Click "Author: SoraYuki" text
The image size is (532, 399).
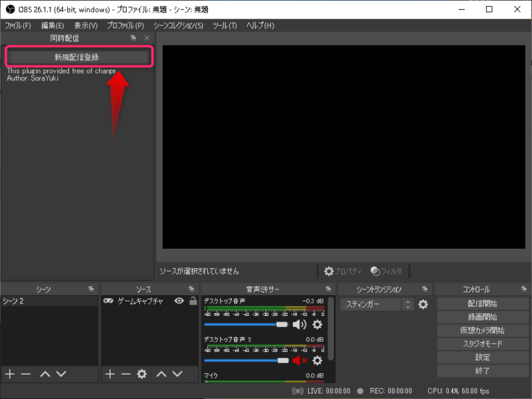(x=33, y=78)
